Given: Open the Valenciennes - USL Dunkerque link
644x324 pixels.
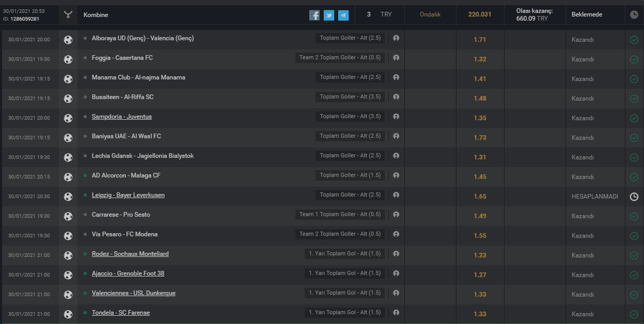Looking at the screenshot, I should 134,293.
